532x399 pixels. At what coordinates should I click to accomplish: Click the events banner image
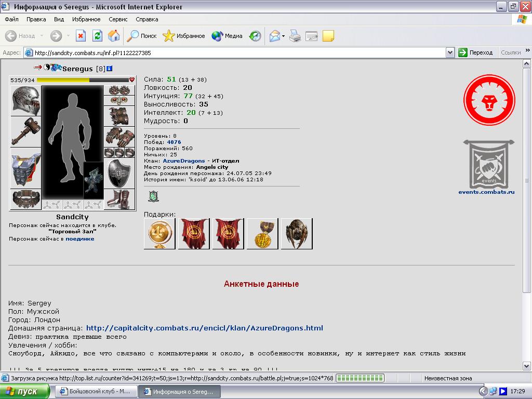(x=489, y=164)
